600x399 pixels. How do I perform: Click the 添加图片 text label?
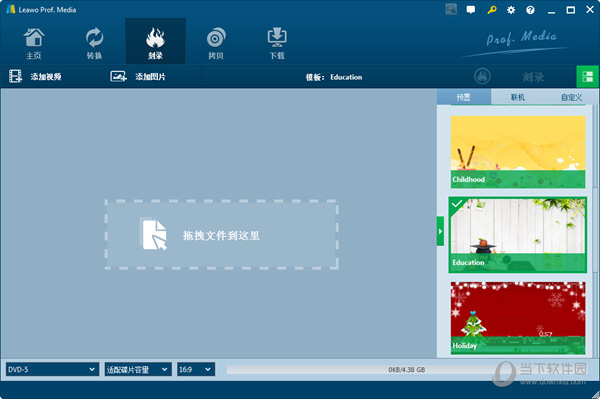click(x=150, y=77)
